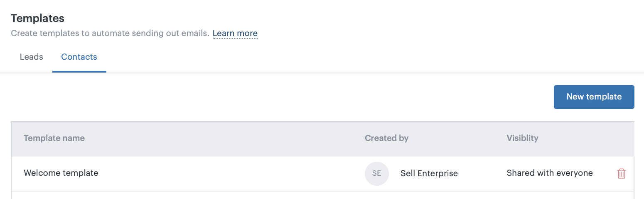Click blank space right of the tabs
644x199 pixels.
point(332,57)
